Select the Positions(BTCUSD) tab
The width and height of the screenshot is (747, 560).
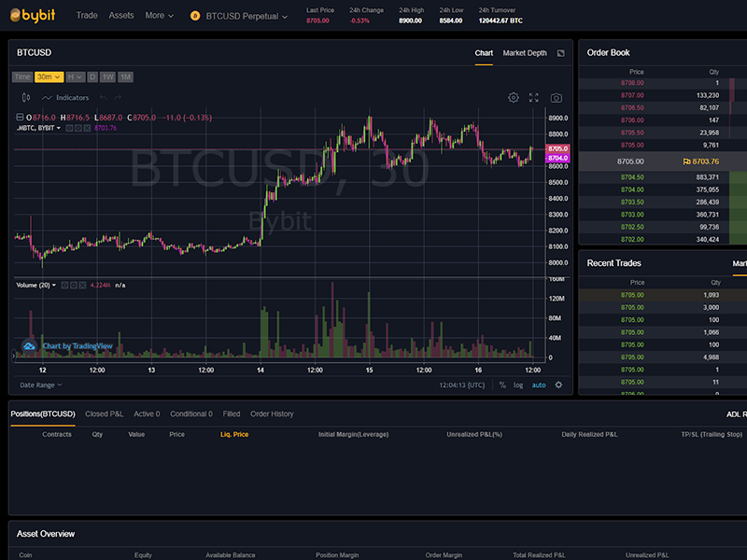[43, 413]
